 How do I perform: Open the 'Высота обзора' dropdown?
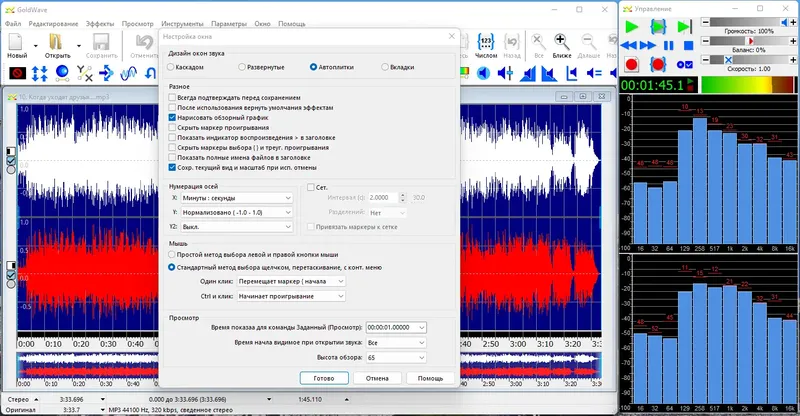pos(395,357)
